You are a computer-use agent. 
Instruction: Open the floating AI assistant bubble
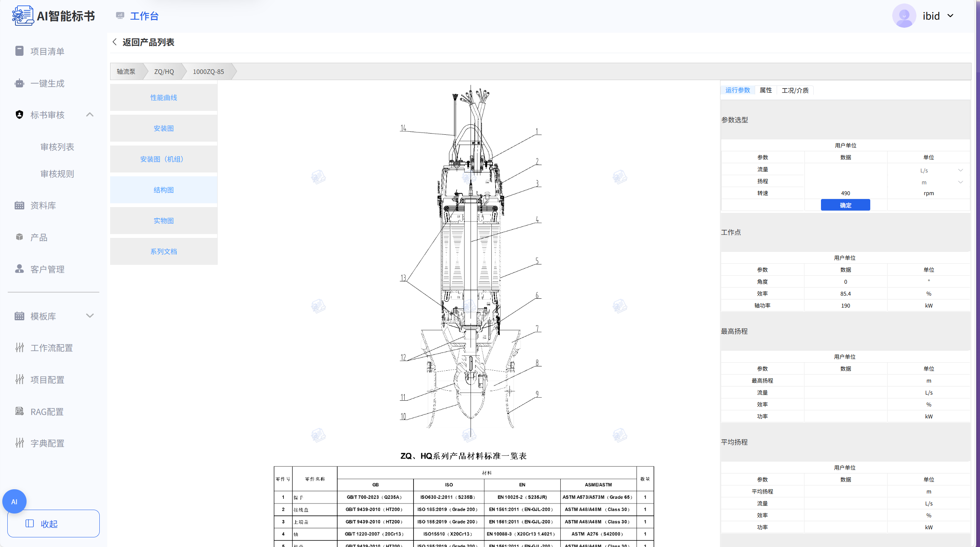click(x=14, y=502)
